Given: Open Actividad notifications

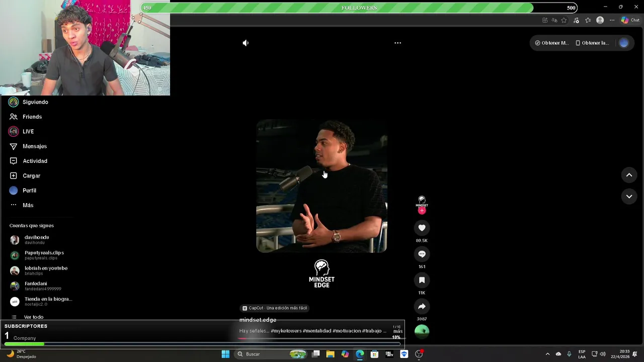Looking at the screenshot, I should pos(29,161).
